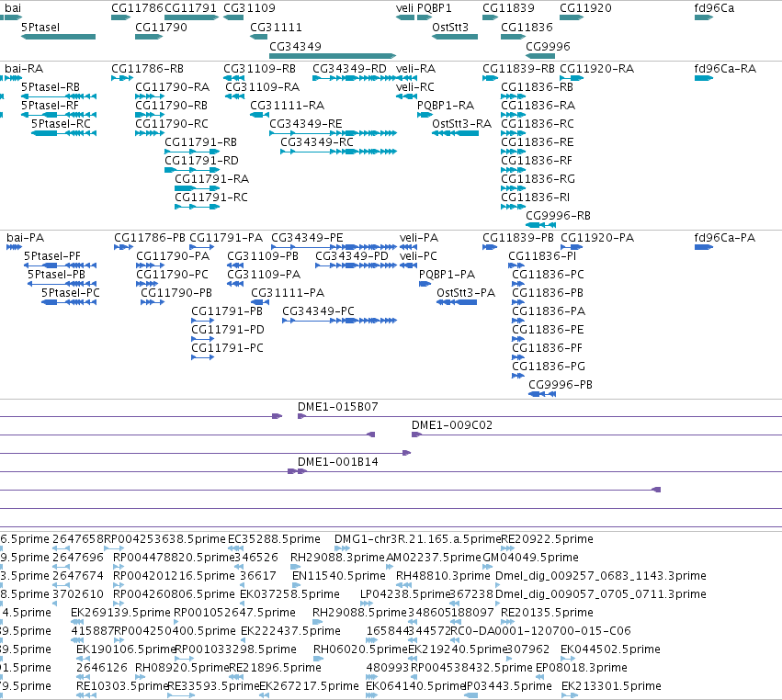Click the CG34349-RC transcript model
This screenshot has width=782, height=700.
pos(339,152)
